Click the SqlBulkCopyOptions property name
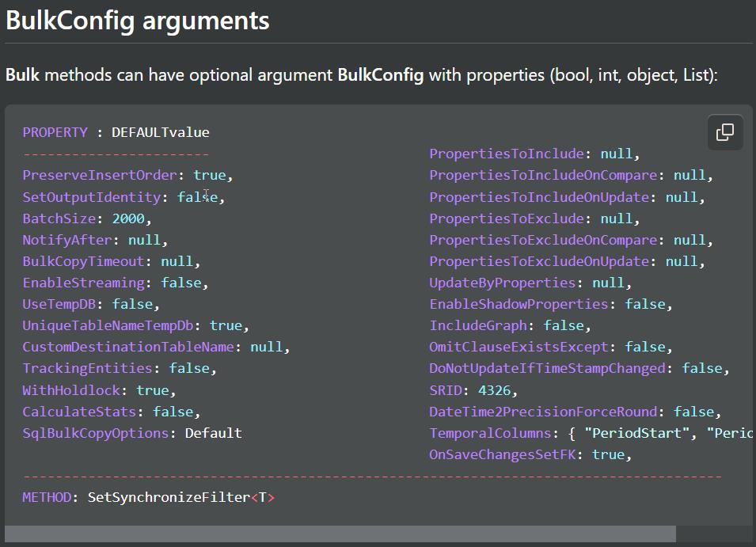The height and width of the screenshot is (547, 756). (95, 433)
